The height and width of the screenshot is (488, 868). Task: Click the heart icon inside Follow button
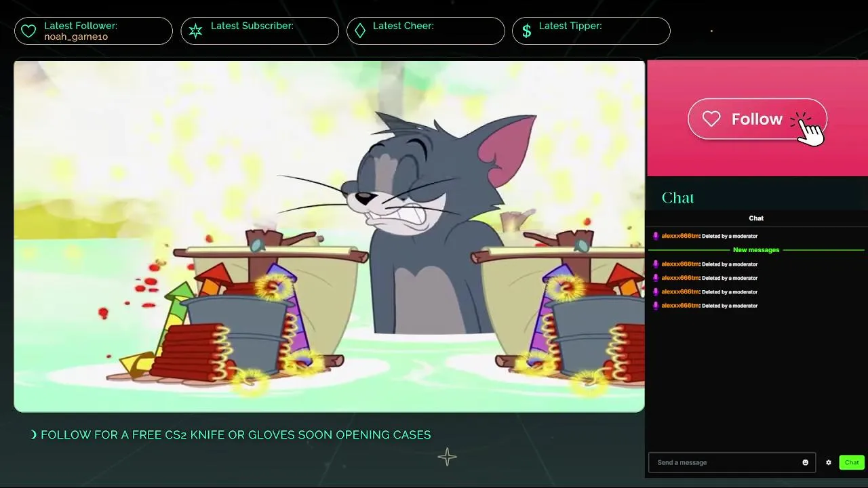tap(711, 119)
